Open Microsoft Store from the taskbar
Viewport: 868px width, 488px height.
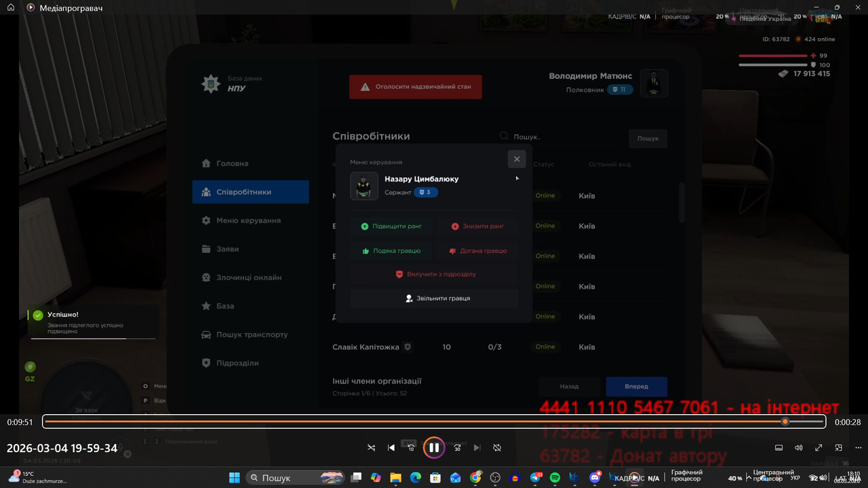436,478
